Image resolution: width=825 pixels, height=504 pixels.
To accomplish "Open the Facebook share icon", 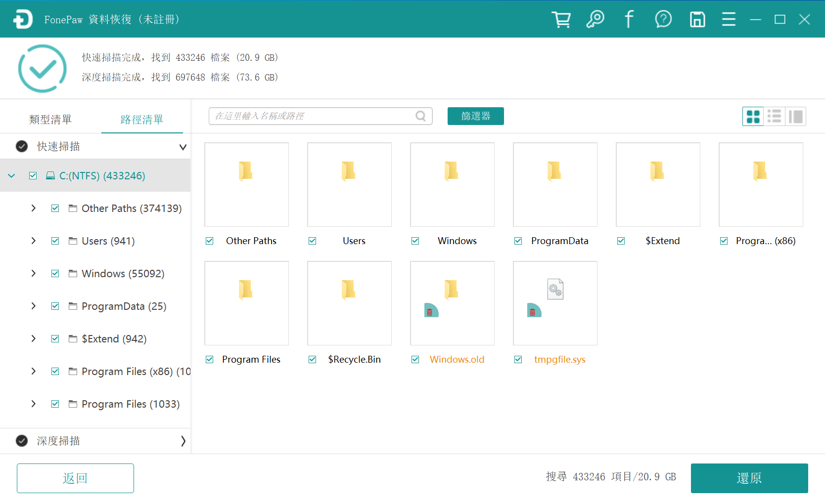I will [629, 19].
